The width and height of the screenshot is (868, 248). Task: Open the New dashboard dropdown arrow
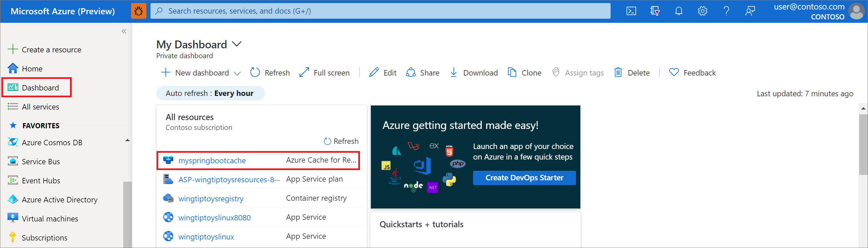point(237,73)
